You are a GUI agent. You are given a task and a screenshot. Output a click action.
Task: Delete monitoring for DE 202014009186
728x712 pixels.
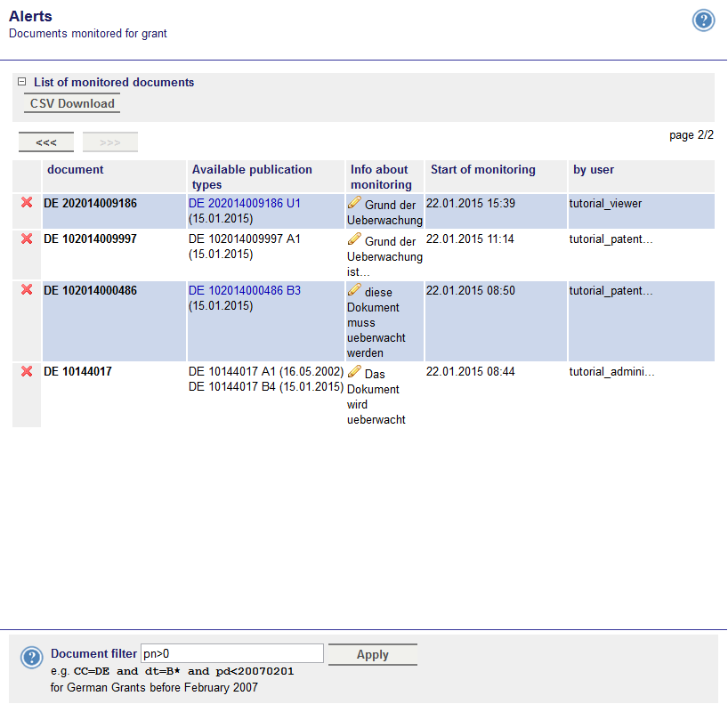[x=27, y=203]
